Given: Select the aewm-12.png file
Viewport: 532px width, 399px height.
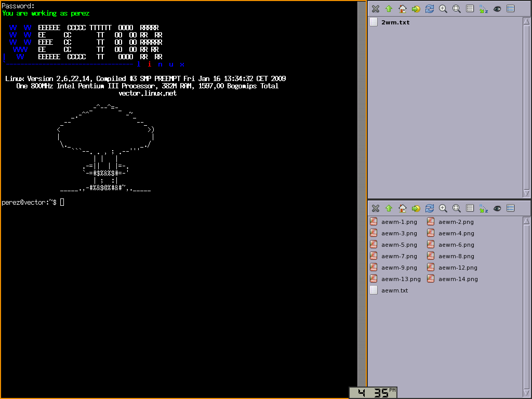Looking at the screenshot, I should [453, 268].
